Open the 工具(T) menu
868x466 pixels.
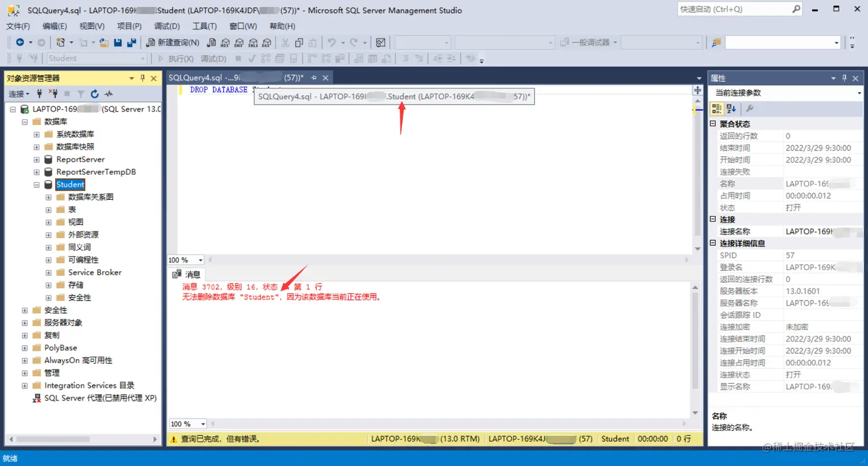[x=204, y=26]
